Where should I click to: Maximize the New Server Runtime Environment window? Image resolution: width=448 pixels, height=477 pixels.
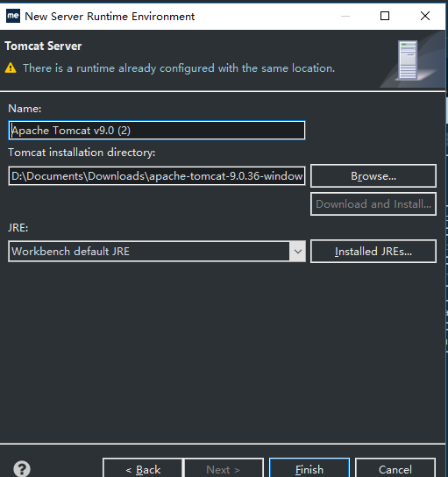tap(385, 16)
